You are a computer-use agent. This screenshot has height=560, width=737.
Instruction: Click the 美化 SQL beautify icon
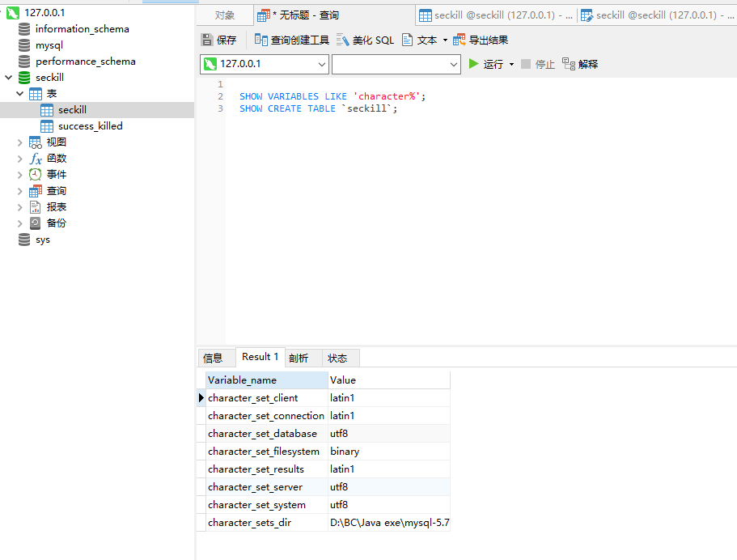point(343,40)
